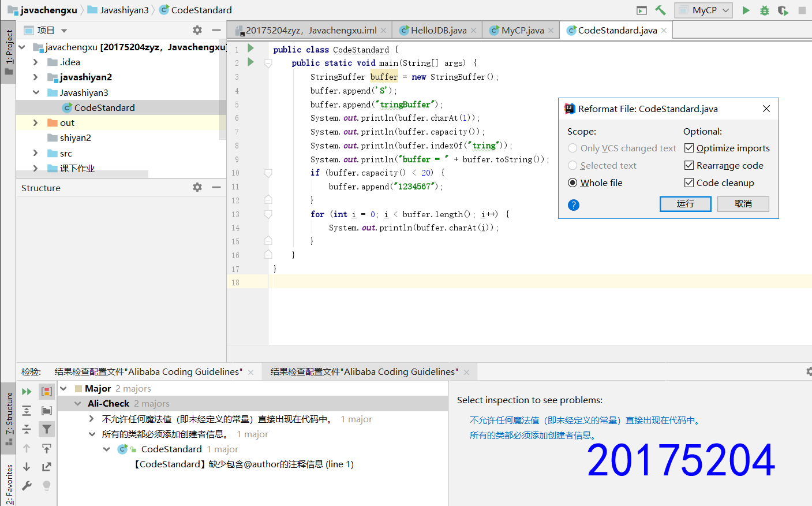Hide the Structure panel with minus icon

coord(216,187)
